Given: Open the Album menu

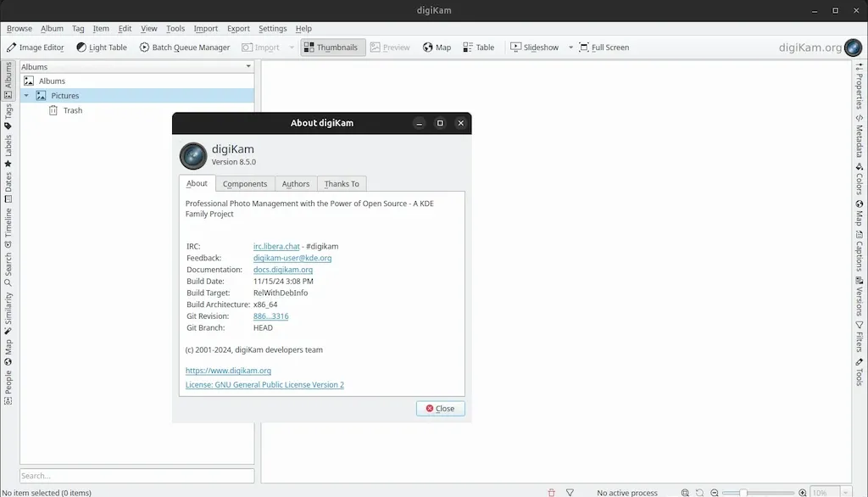Looking at the screenshot, I should [52, 29].
